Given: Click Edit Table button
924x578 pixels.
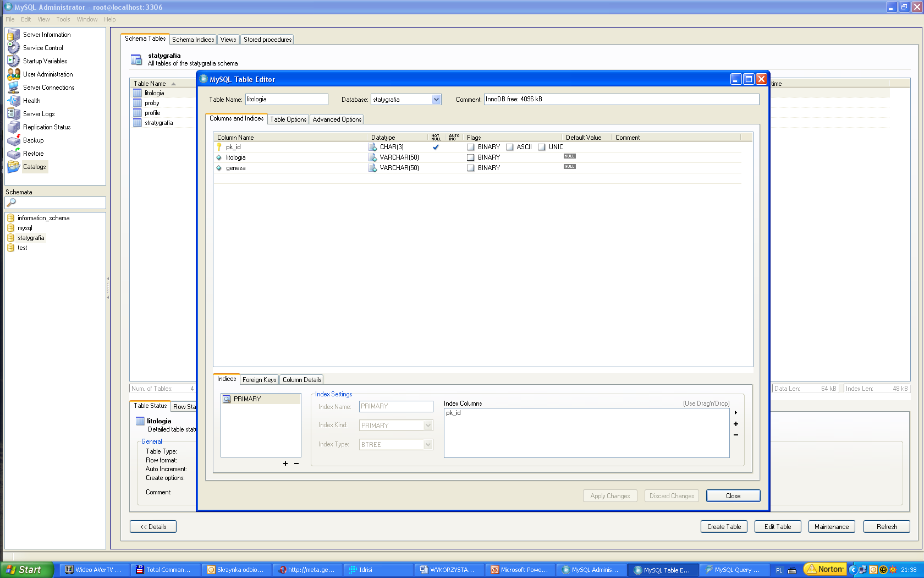Looking at the screenshot, I should [x=778, y=527].
